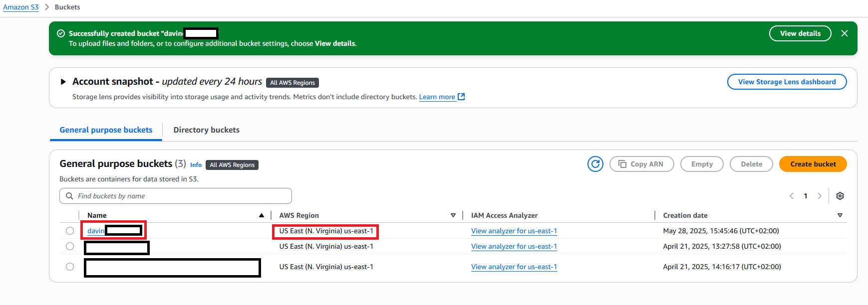Click the IAM Access Analyzer column header
Image resolution: width=868 pixels, height=305 pixels.
504,215
